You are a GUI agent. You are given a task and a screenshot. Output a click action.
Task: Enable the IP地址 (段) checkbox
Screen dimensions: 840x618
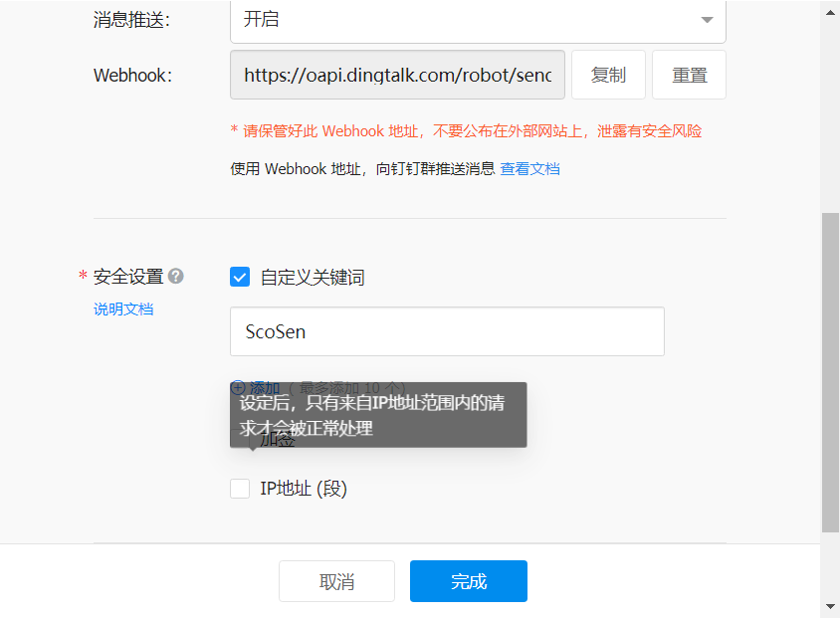240,489
